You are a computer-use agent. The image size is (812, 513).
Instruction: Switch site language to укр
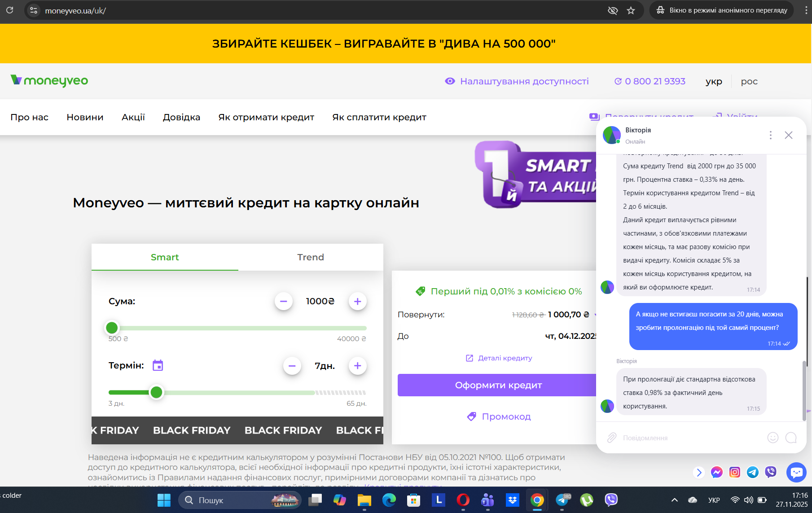(714, 82)
